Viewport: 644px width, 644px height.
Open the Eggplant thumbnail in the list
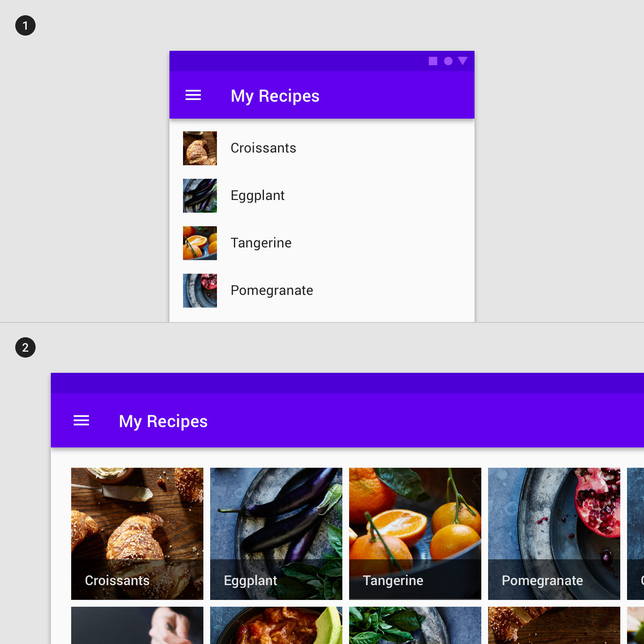click(200, 196)
